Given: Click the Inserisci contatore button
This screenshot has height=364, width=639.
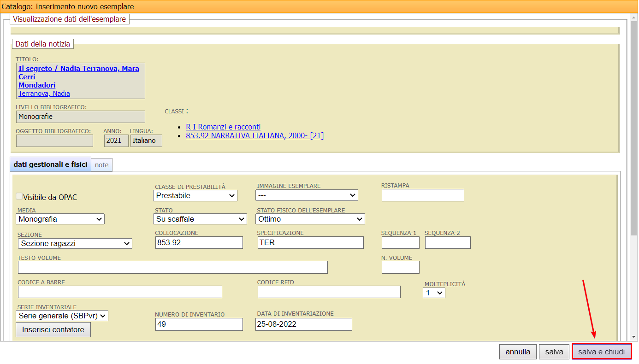Looking at the screenshot, I should (53, 330).
